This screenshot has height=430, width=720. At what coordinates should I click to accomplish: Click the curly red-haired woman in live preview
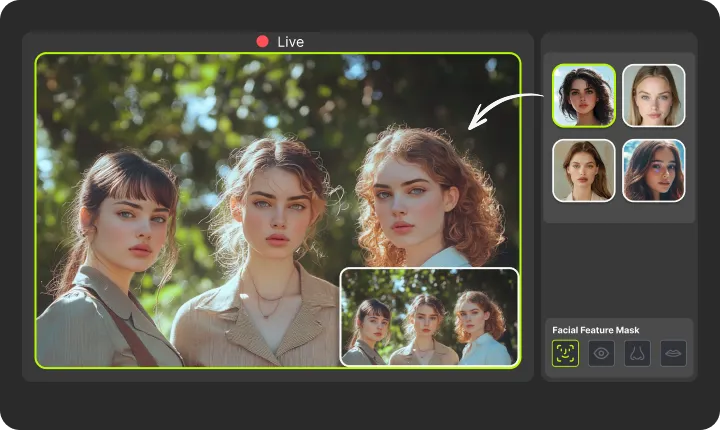[420, 200]
